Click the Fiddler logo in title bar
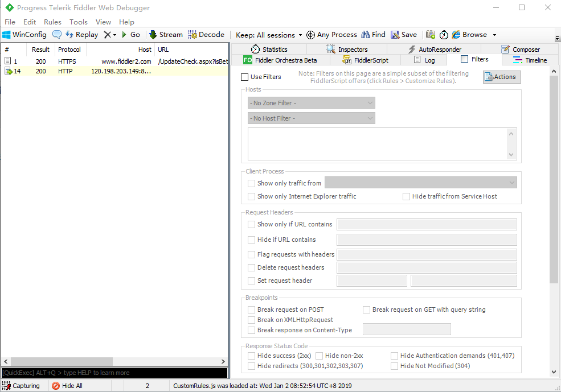The image size is (561, 392). point(10,7)
